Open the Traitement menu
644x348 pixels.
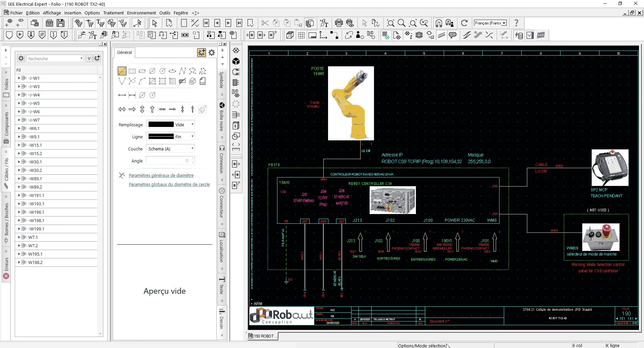pyautogui.click(x=113, y=13)
